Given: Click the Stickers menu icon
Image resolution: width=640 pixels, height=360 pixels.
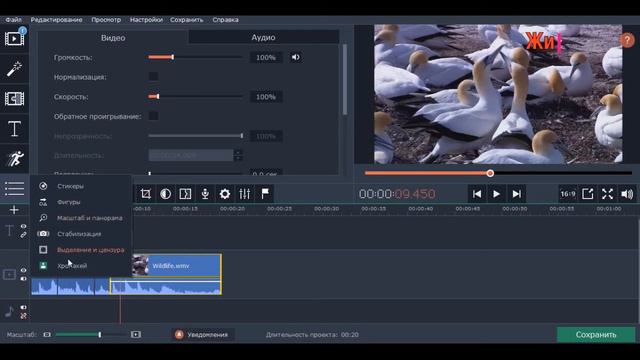Looking at the screenshot, I should coord(43,186).
